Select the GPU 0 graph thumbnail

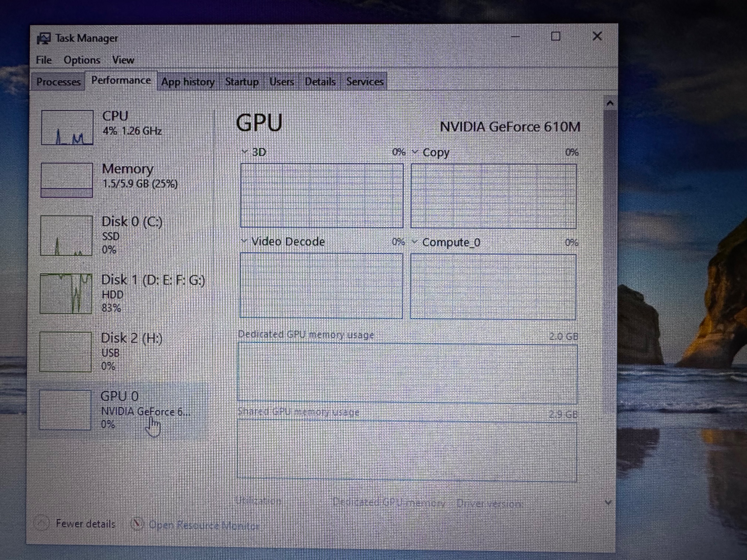tap(65, 410)
